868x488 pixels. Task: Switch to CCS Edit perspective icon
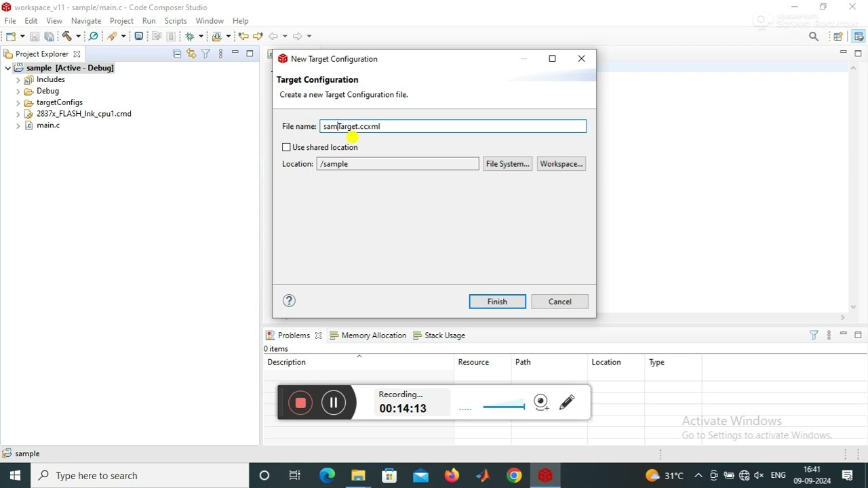click(859, 37)
